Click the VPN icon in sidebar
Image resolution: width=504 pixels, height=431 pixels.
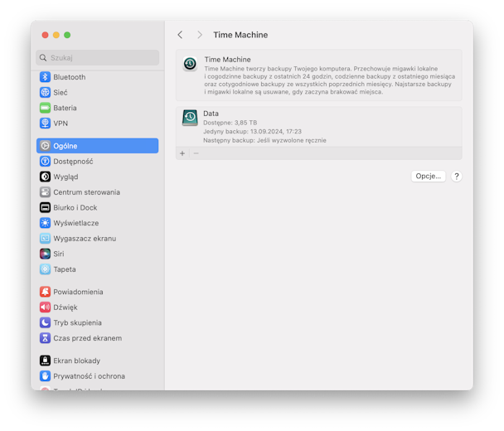pyautogui.click(x=45, y=123)
